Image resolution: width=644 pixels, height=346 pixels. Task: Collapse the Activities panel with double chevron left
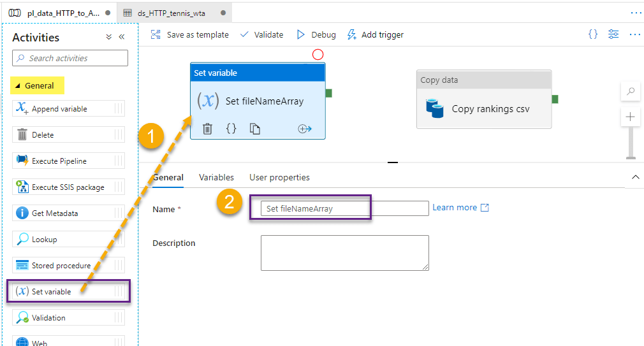(x=122, y=37)
